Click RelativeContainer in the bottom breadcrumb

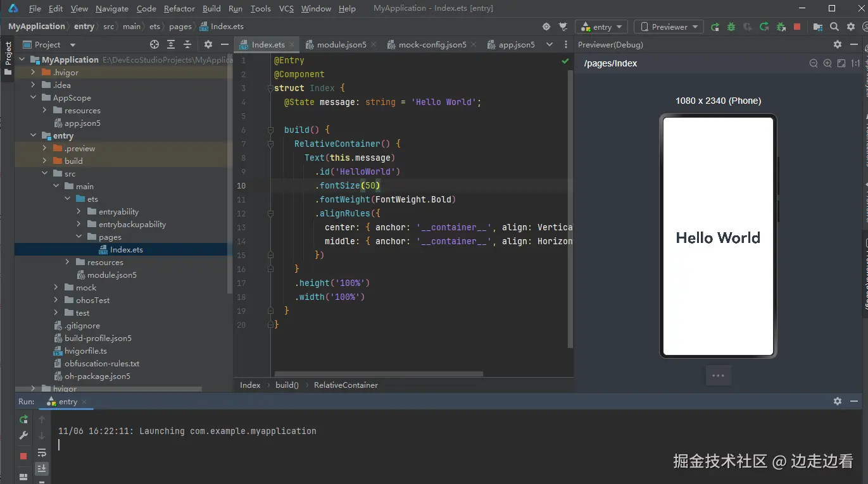[x=346, y=385]
